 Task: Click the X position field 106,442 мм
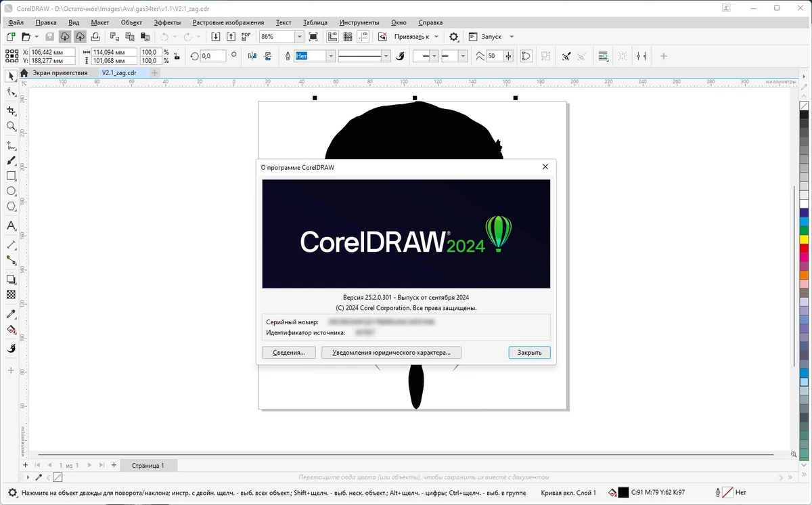pyautogui.click(x=52, y=52)
